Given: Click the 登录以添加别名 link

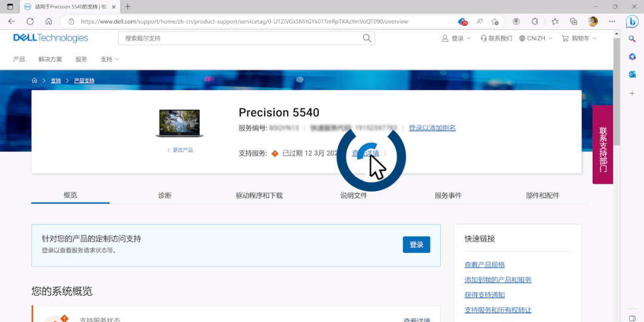Looking at the screenshot, I should [432, 128].
